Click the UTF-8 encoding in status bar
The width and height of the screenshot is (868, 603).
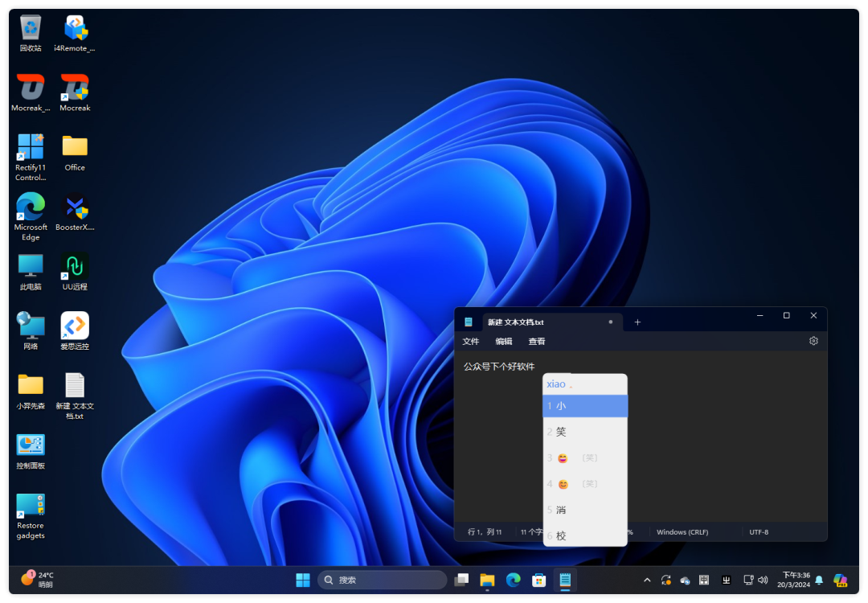[x=759, y=532]
